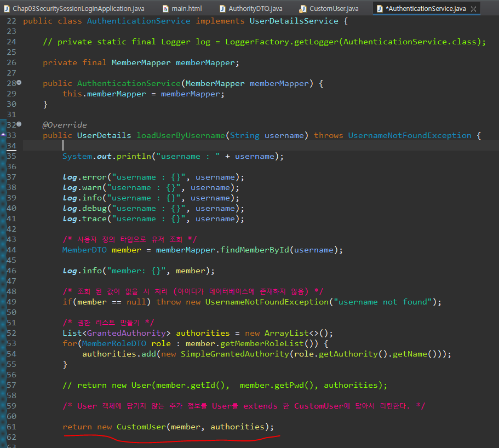Image resolution: width=499 pixels, height=448 pixels.
Task: Open the main.html editor tab
Action: (182, 9)
